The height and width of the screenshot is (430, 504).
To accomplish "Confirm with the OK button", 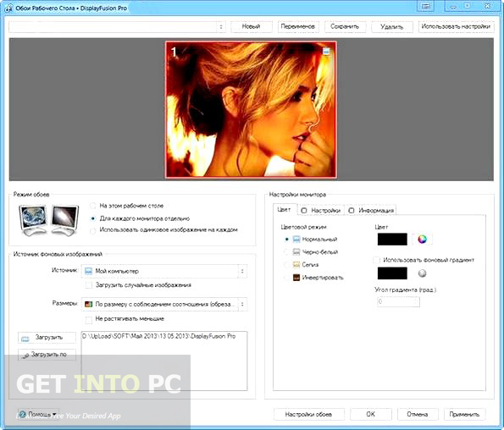I will click(371, 414).
